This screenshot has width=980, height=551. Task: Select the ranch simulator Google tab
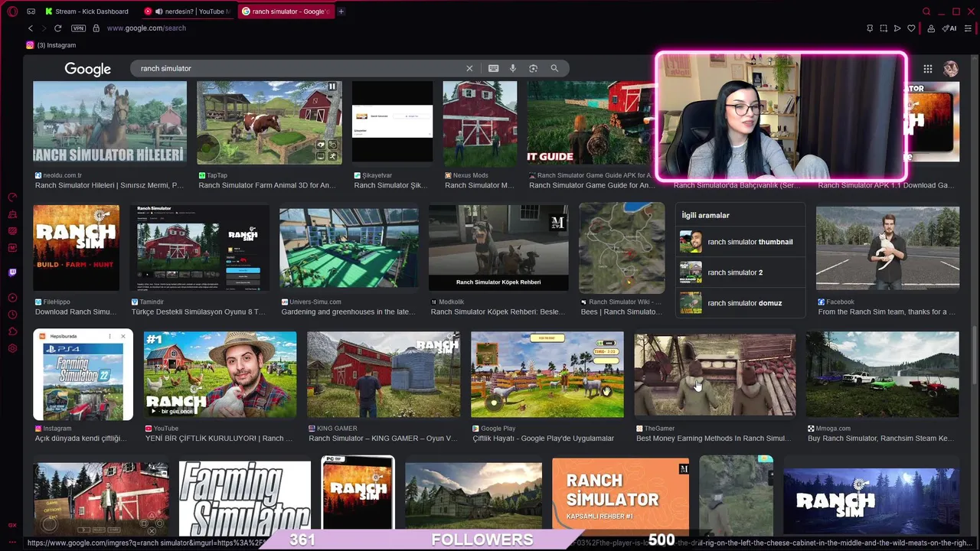point(285,11)
